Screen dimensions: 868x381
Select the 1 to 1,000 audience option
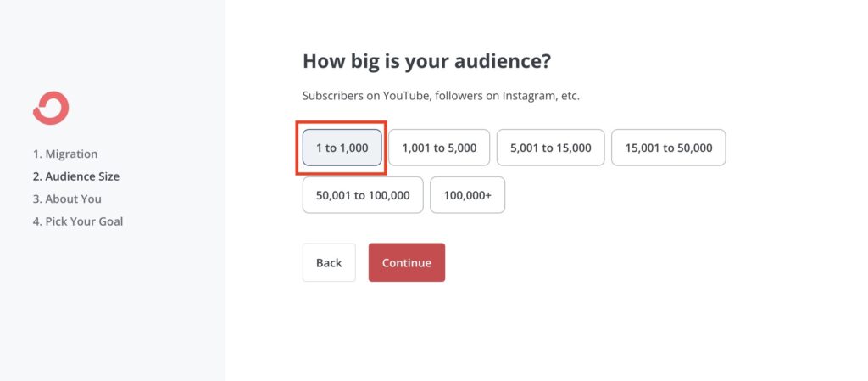coord(342,148)
